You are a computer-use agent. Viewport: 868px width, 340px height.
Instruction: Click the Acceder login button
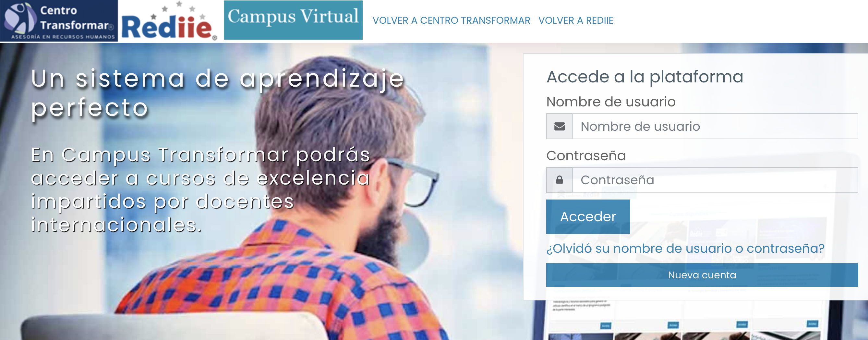[588, 217]
